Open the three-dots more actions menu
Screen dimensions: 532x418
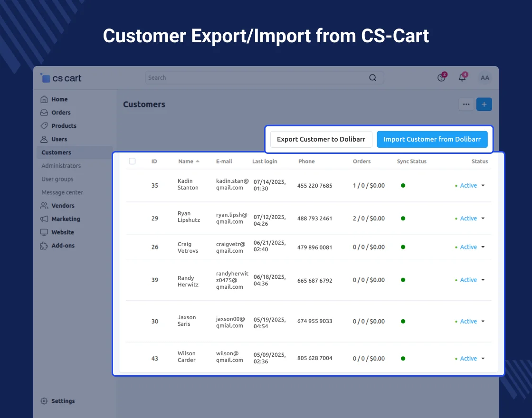pos(466,104)
